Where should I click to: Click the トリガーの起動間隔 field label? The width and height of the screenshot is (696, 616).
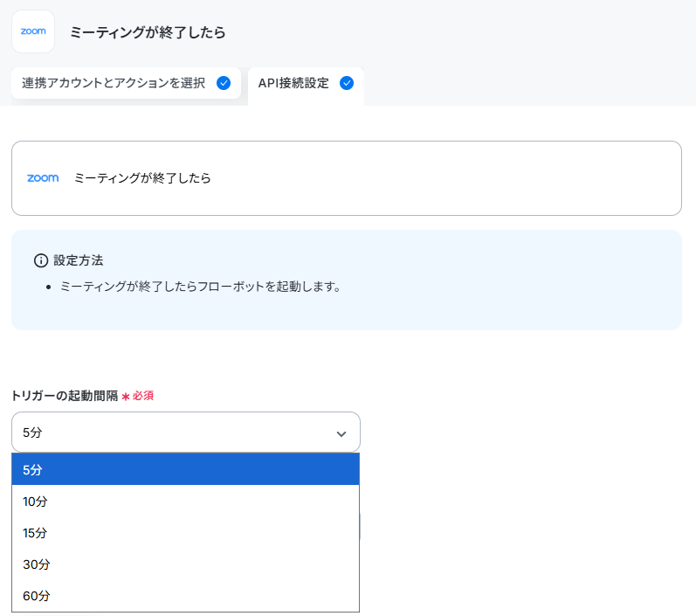[x=65, y=396]
